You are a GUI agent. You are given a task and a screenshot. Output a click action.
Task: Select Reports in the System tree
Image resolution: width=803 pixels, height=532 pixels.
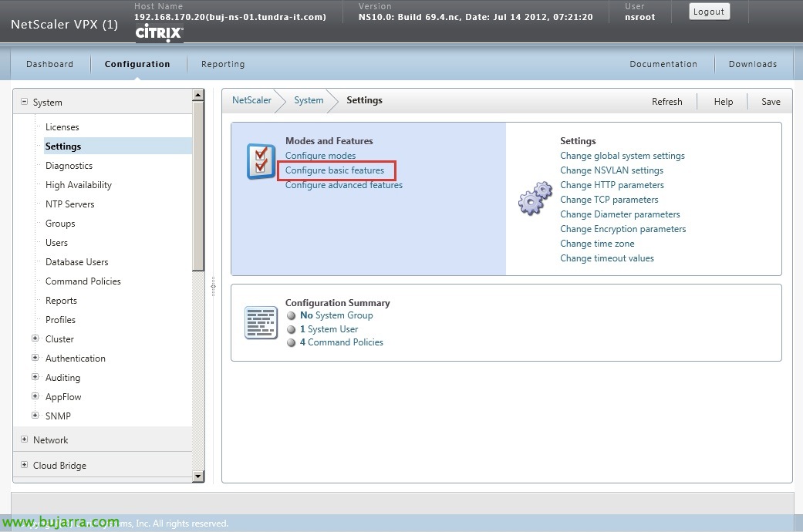(61, 301)
